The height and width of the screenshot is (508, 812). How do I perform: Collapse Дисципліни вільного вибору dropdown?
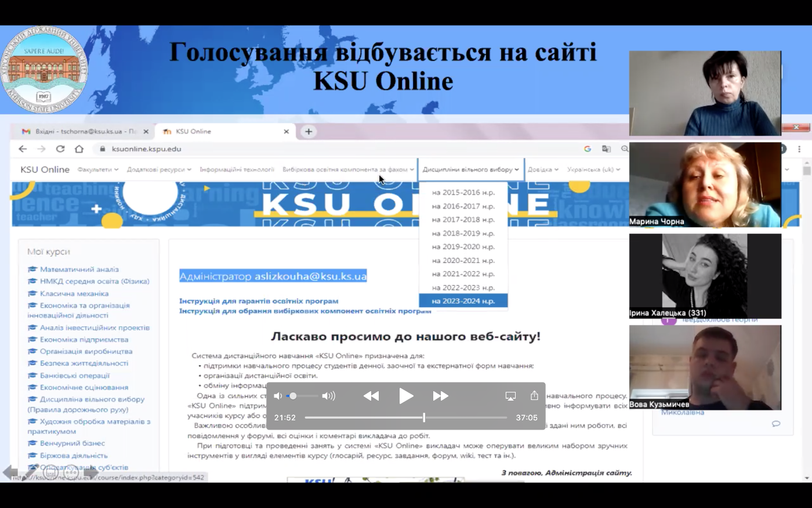(470, 170)
